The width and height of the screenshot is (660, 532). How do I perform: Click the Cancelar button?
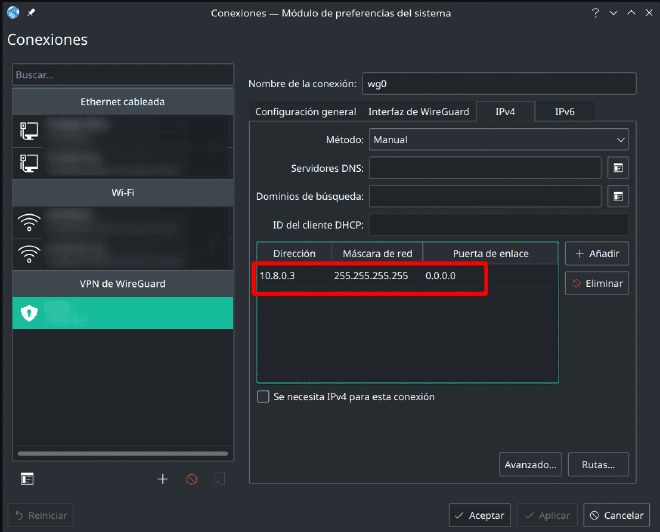click(x=617, y=515)
